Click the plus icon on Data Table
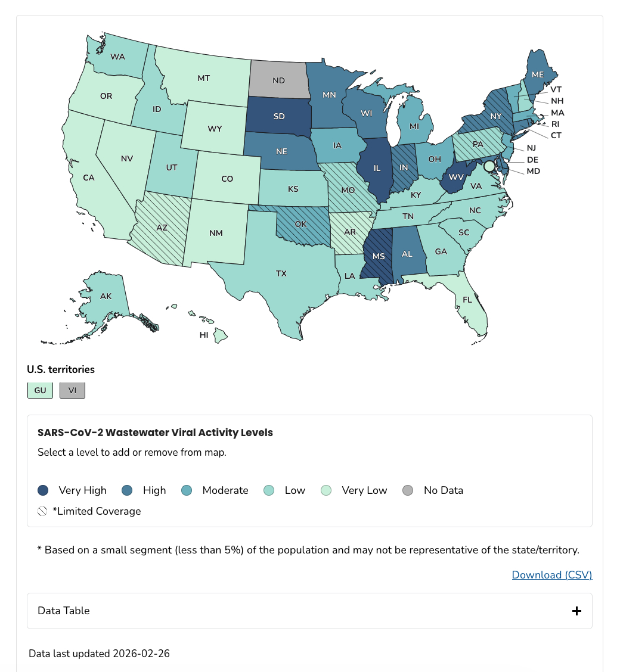620x672 pixels. [576, 611]
